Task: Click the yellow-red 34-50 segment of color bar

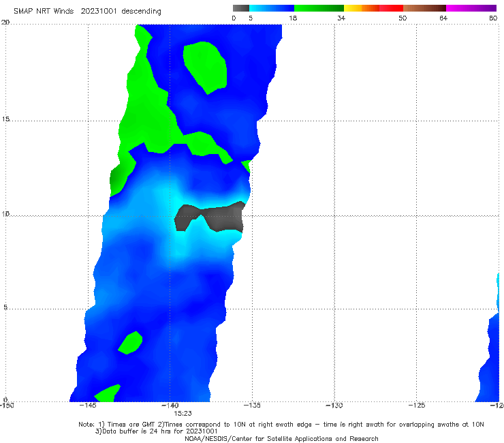Action: click(x=373, y=8)
